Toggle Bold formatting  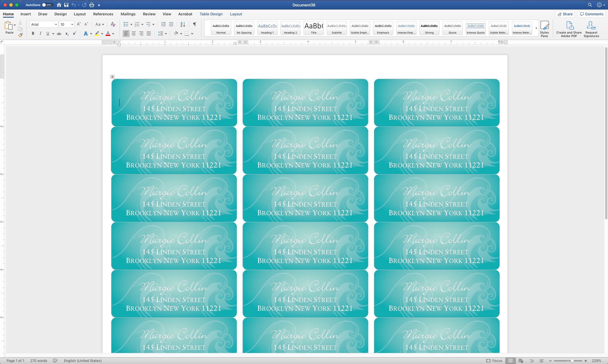point(33,34)
